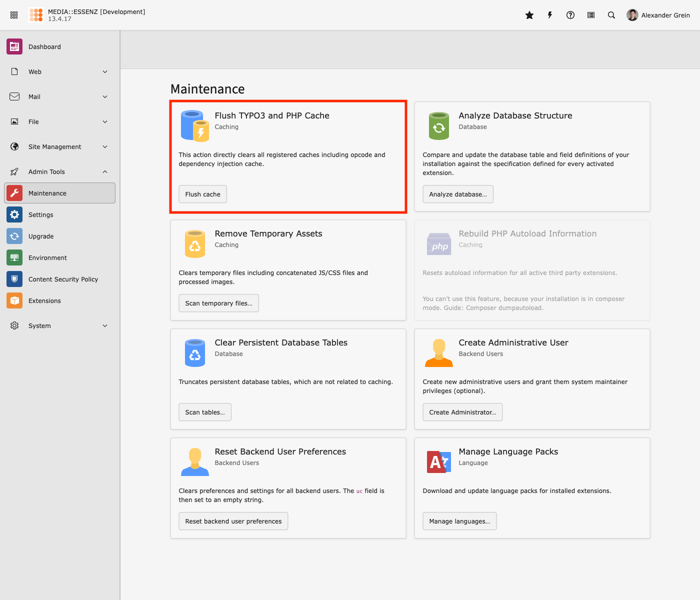Open the flush cache lightning bolt menu

(550, 15)
